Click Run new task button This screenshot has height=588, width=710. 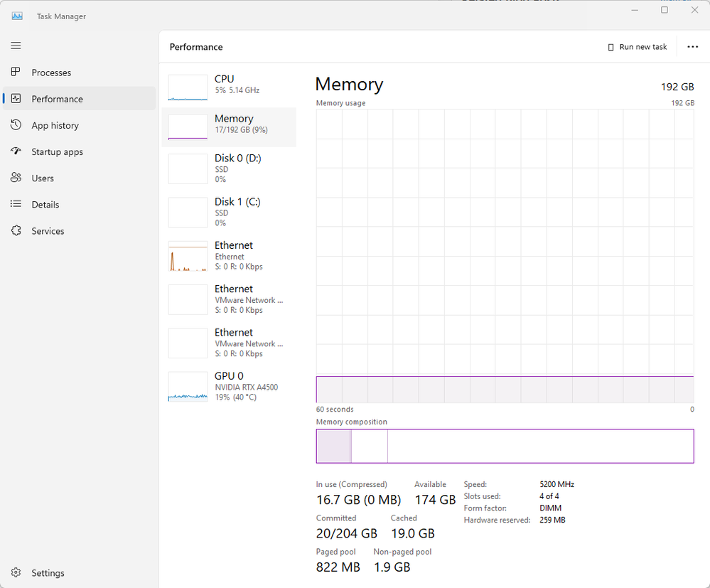[x=638, y=47]
